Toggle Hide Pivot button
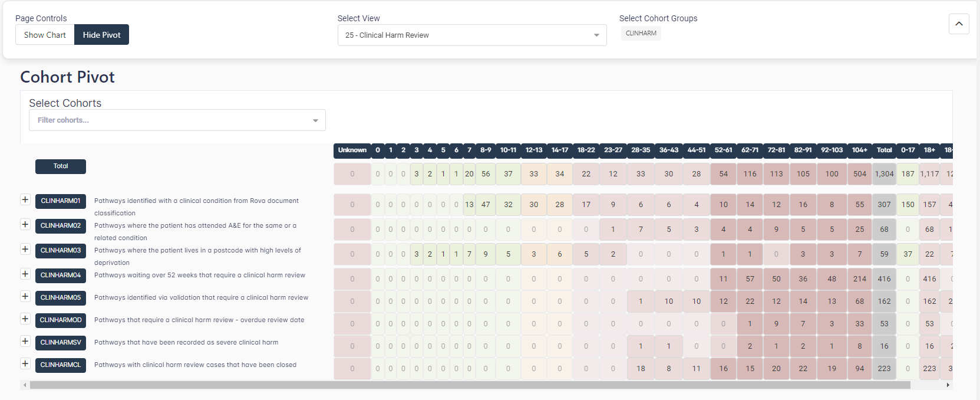This screenshot has width=980, height=400. pyautogui.click(x=101, y=35)
